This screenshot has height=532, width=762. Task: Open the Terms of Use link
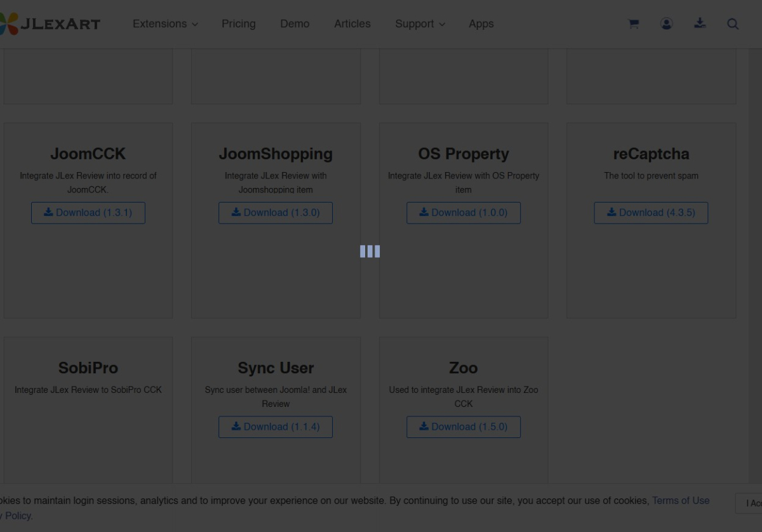pos(681,500)
